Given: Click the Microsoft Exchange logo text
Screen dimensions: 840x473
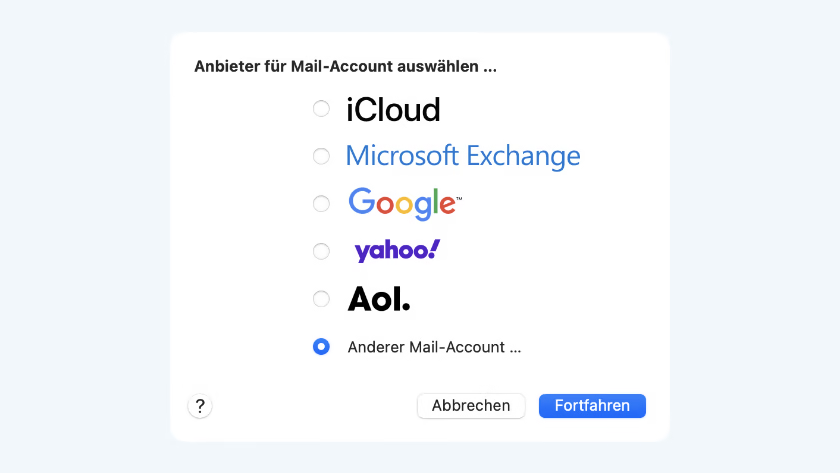Looking at the screenshot, I should [462, 156].
